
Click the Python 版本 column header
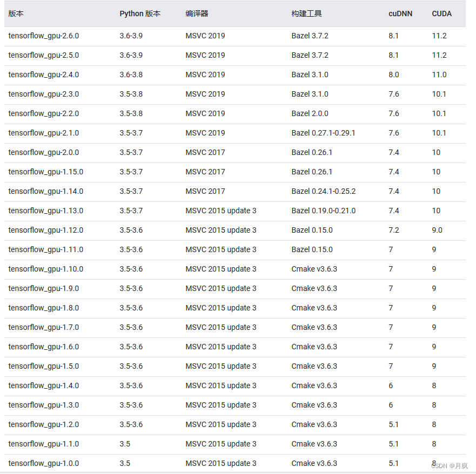(x=140, y=13)
